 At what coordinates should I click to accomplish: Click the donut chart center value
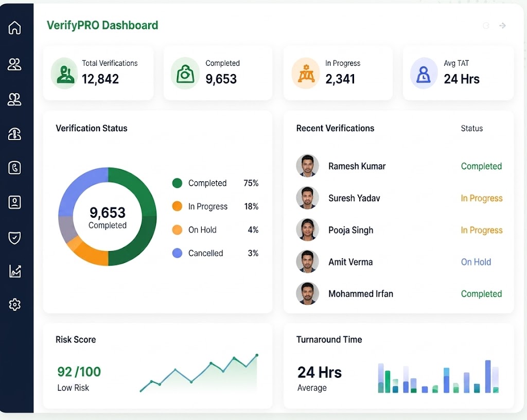click(108, 213)
